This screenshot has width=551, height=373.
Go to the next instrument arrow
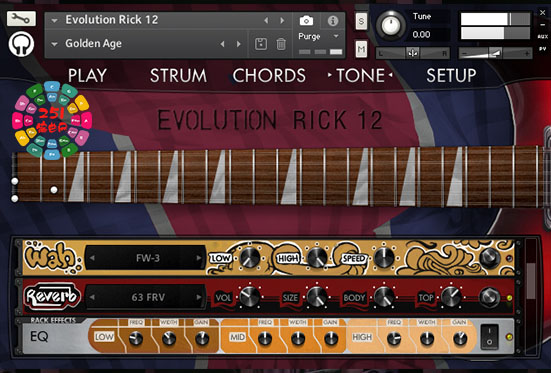[x=282, y=21]
